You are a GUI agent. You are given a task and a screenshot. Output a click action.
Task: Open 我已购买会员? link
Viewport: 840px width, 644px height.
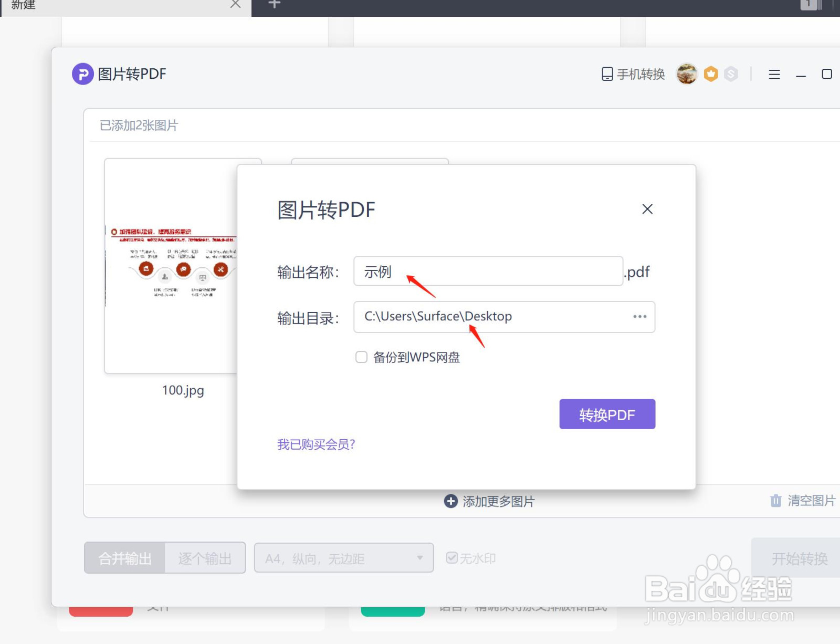click(x=316, y=444)
